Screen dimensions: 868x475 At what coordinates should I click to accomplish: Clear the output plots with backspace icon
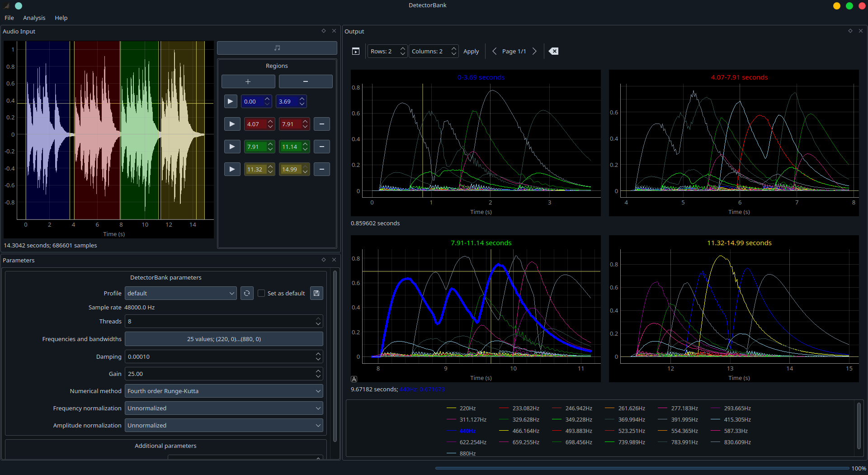point(553,51)
